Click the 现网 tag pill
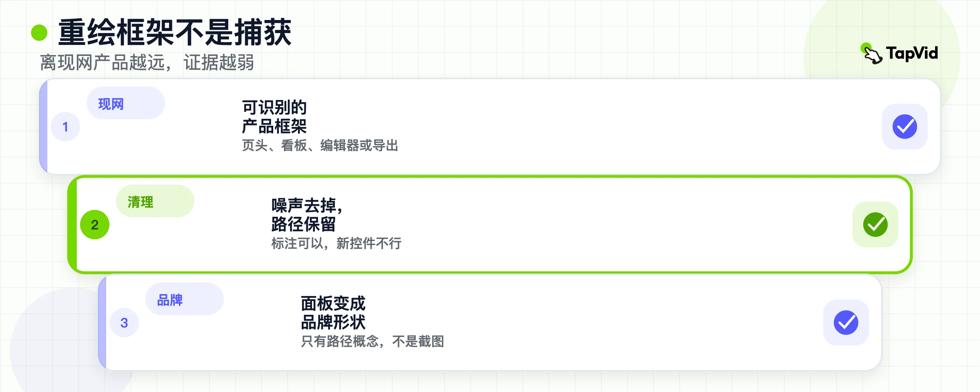 coord(126,103)
